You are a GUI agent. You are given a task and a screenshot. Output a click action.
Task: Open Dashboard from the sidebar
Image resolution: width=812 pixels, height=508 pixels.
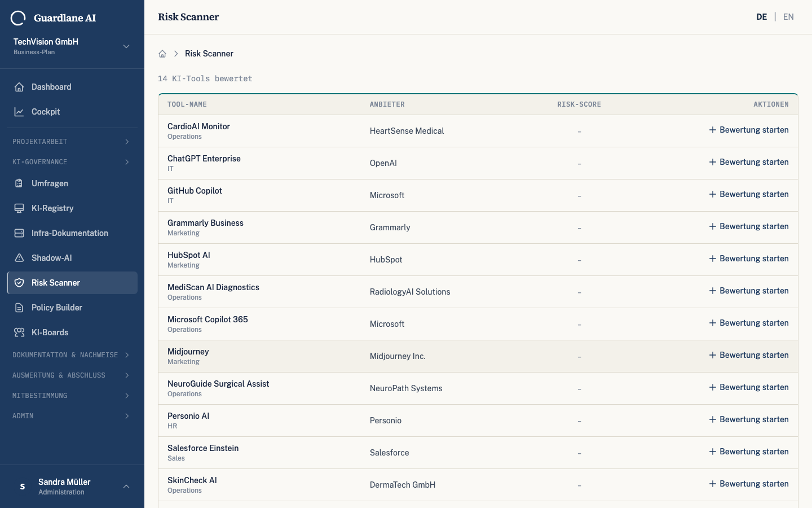click(72, 87)
